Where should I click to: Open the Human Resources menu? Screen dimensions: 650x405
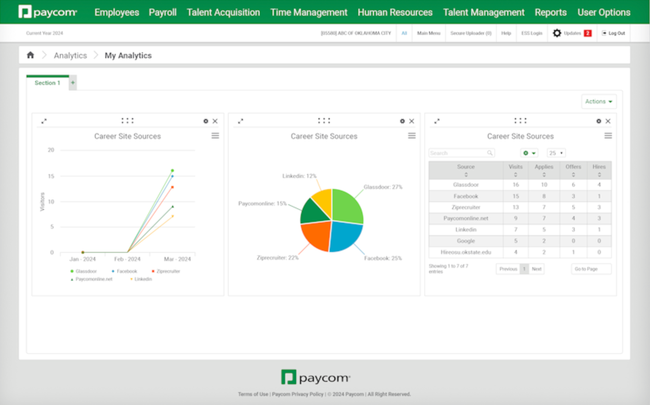click(x=395, y=12)
